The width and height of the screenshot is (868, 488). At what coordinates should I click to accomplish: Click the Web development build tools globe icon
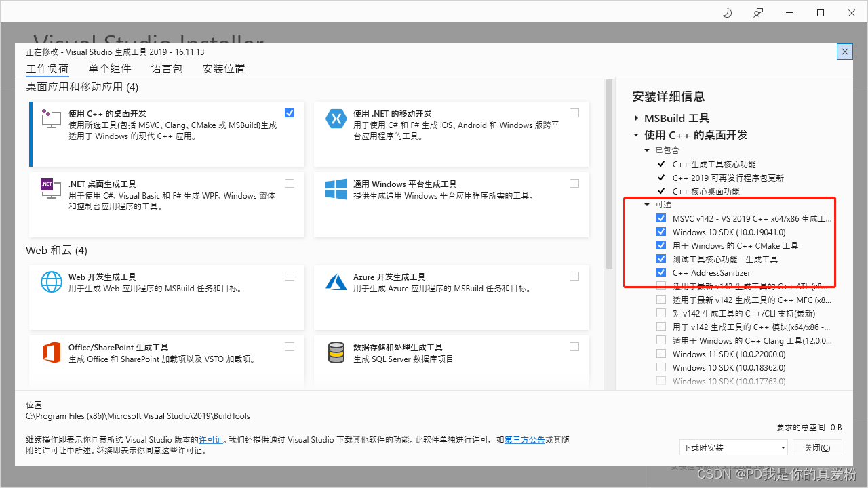(x=51, y=281)
